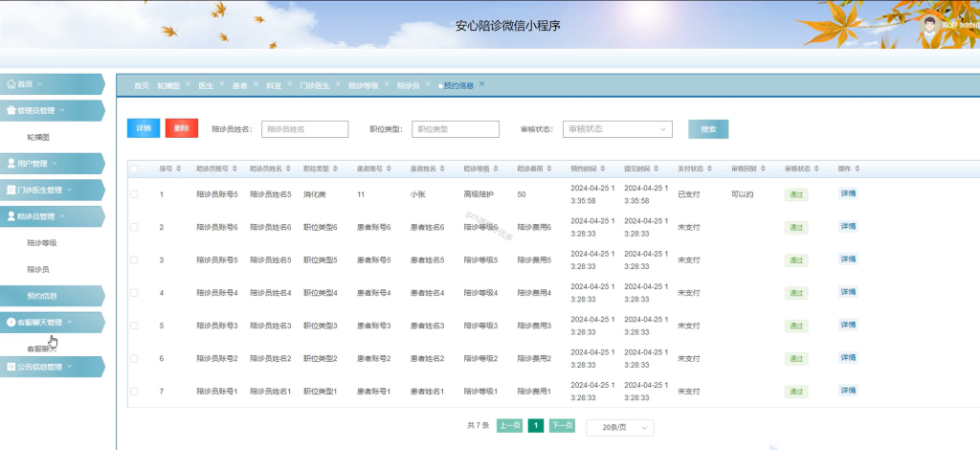Click the admin avatar icon
Viewport: 980px width, 450px height.
(930, 24)
